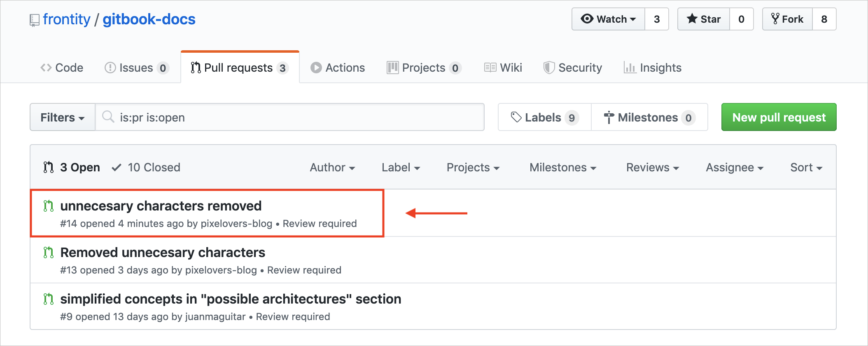The width and height of the screenshot is (868, 346).
Task: Click the magnifier icon in the search field
Action: tap(108, 117)
